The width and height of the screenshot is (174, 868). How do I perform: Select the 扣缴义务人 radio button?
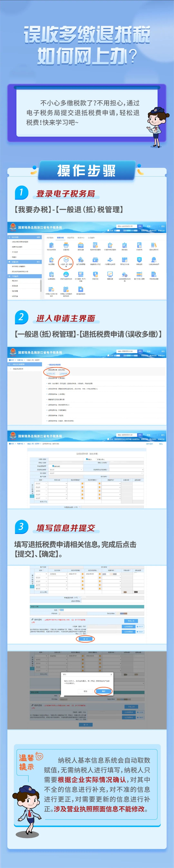[100, 459]
